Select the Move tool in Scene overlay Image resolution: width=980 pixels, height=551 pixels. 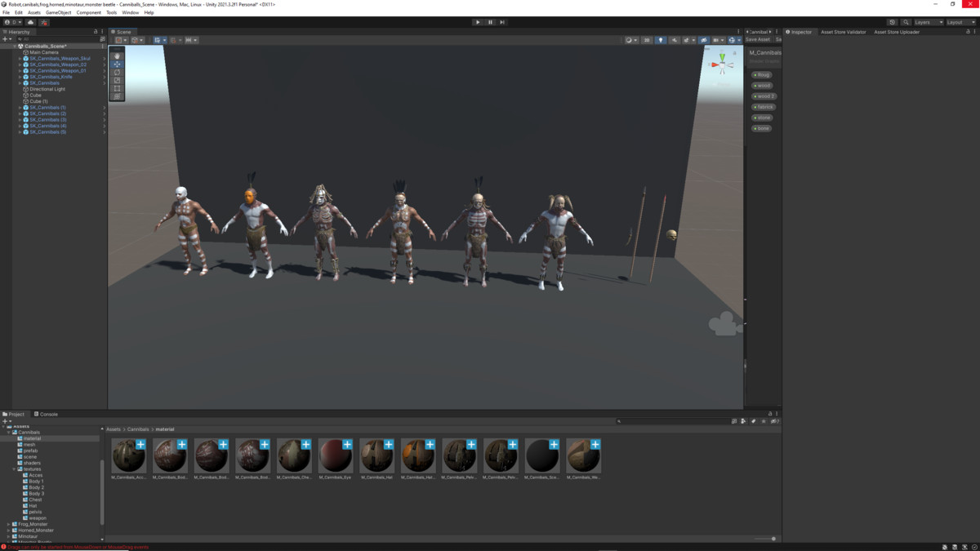117,64
